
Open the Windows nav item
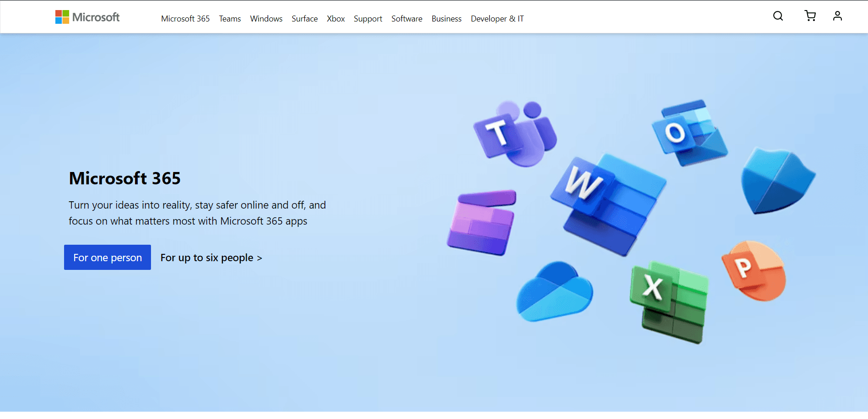point(266,19)
